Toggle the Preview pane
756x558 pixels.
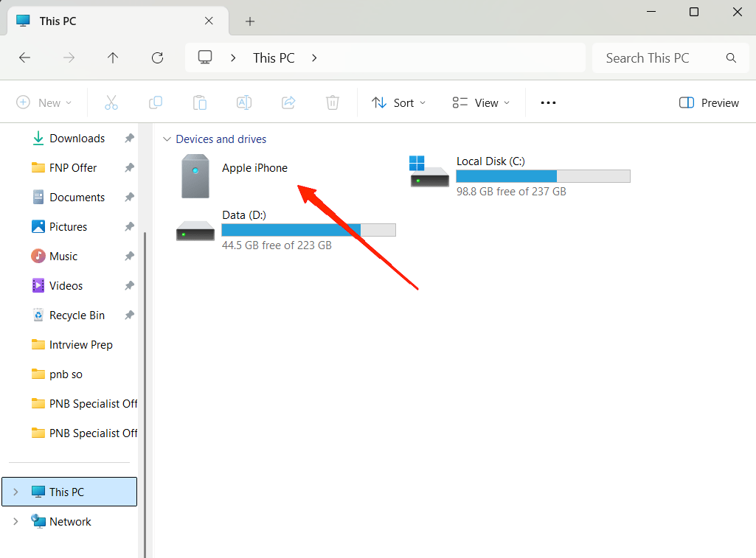(x=709, y=102)
